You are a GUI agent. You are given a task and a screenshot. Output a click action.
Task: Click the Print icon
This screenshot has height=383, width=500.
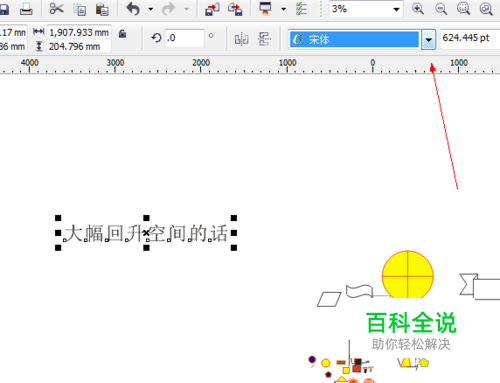pos(26,9)
